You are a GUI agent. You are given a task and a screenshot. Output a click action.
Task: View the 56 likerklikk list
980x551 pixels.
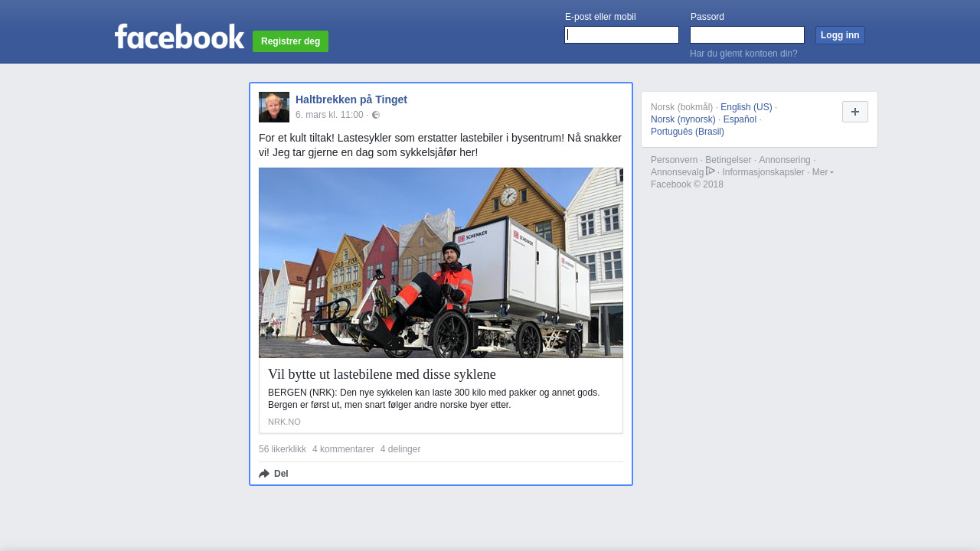click(x=283, y=449)
